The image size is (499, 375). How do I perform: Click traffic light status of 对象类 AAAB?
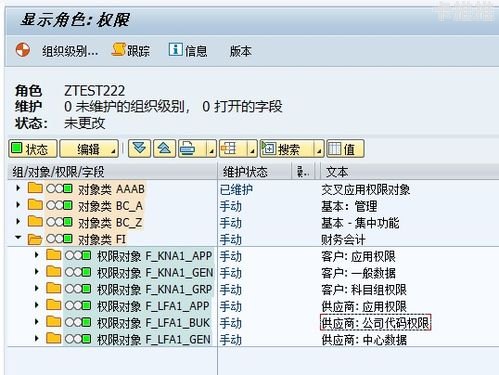click(59, 189)
